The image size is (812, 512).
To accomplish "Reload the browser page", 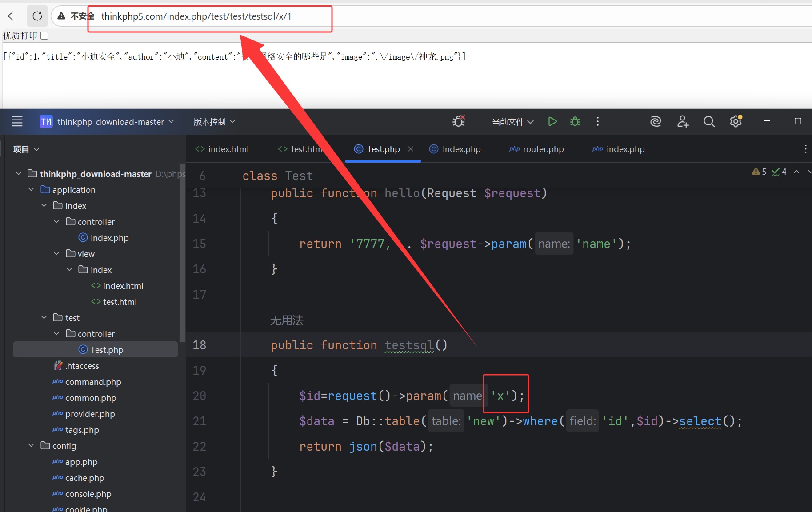I will (x=37, y=16).
